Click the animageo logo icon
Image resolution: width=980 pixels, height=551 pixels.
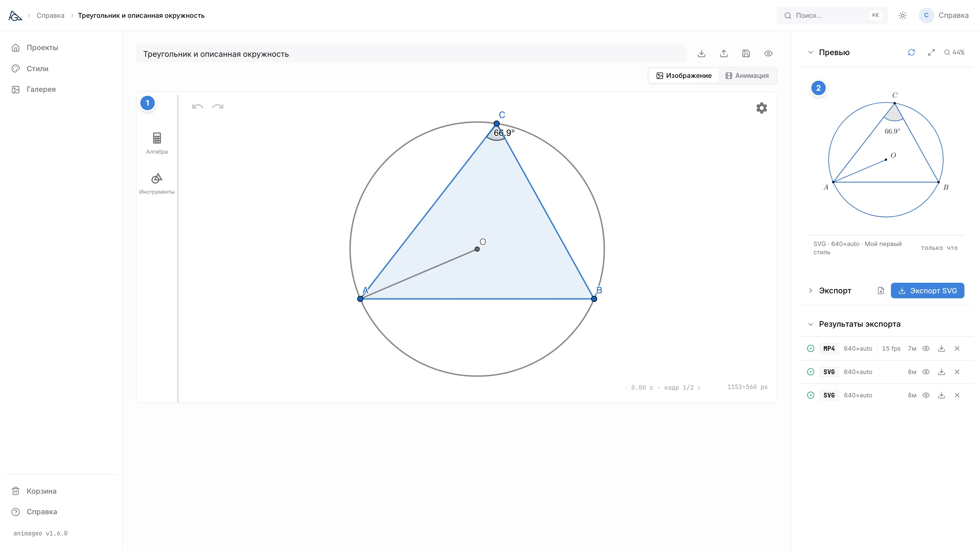click(15, 16)
